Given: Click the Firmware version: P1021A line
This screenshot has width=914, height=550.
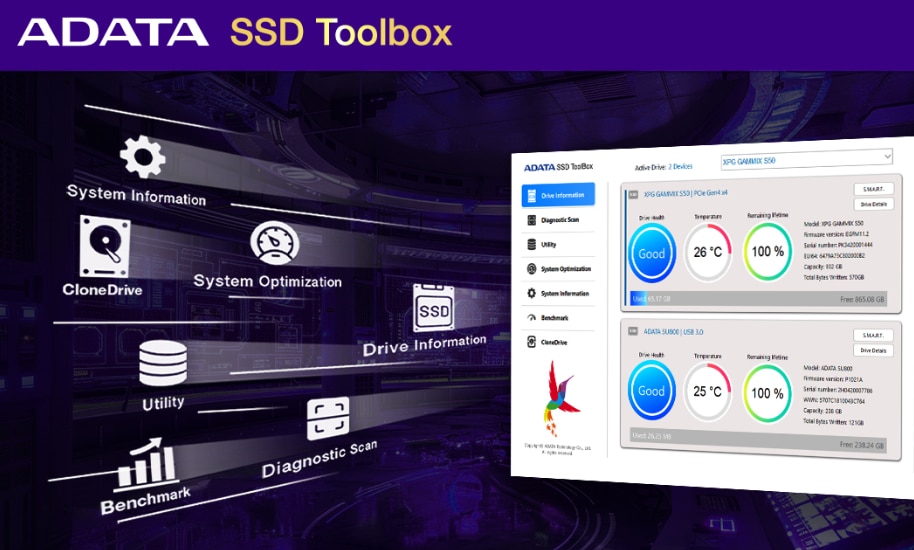Looking at the screenshot, I should [x=832, y=379].
